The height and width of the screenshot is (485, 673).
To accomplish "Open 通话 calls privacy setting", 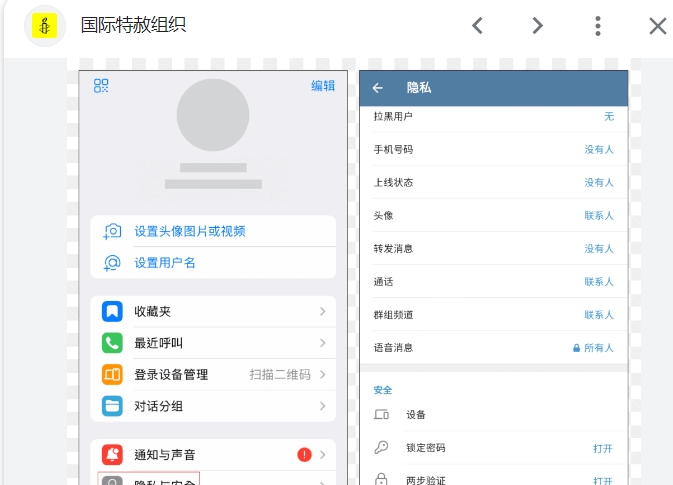I will pos(494,282).
